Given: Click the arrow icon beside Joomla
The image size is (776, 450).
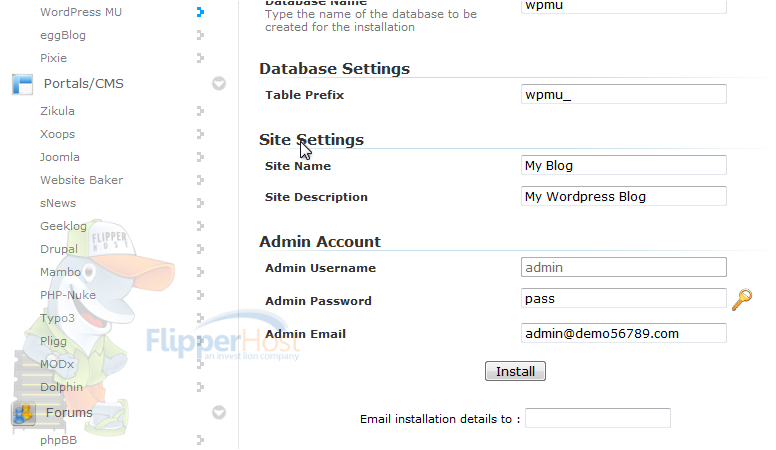Looking at the screenshot, I should pos(200,157).
